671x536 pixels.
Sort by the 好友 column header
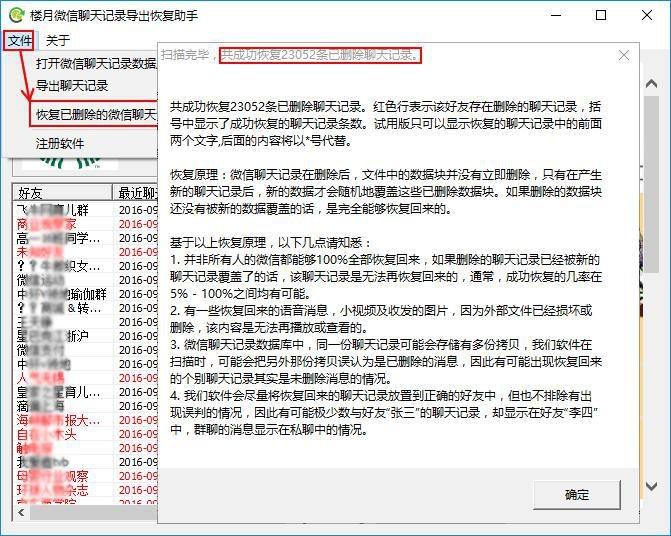click(x=62, y=193)
